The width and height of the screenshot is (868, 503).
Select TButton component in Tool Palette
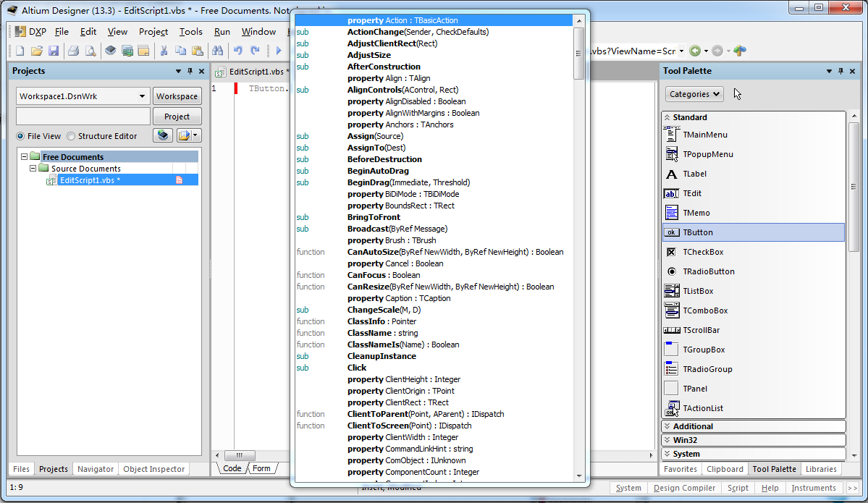point(754,232)
